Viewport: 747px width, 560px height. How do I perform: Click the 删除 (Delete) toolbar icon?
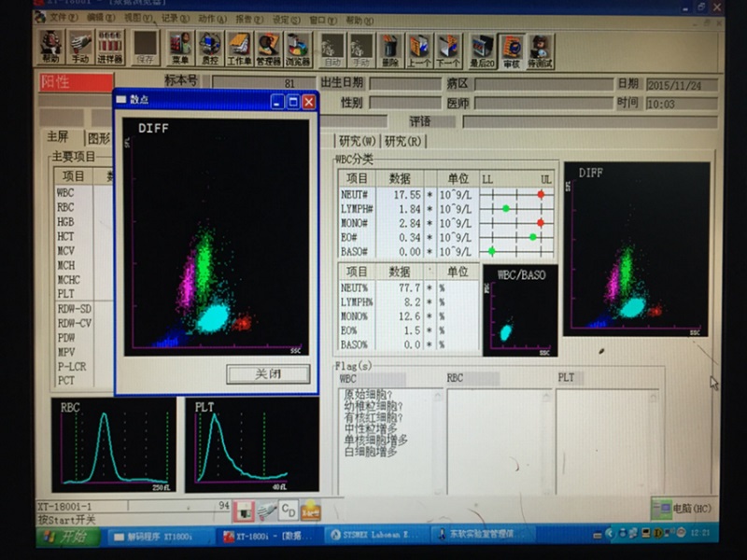(x=390, y=47)
